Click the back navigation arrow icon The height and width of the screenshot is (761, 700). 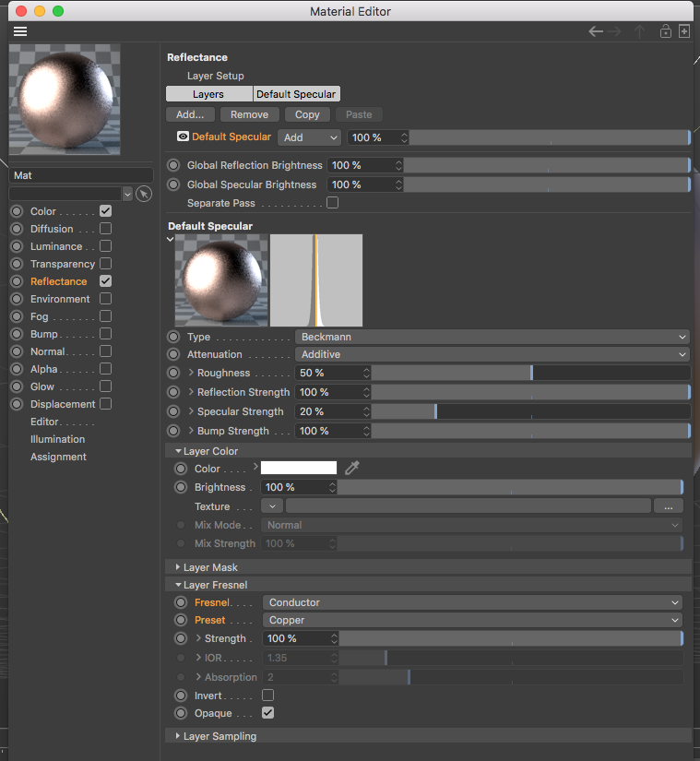pos(596,31)
